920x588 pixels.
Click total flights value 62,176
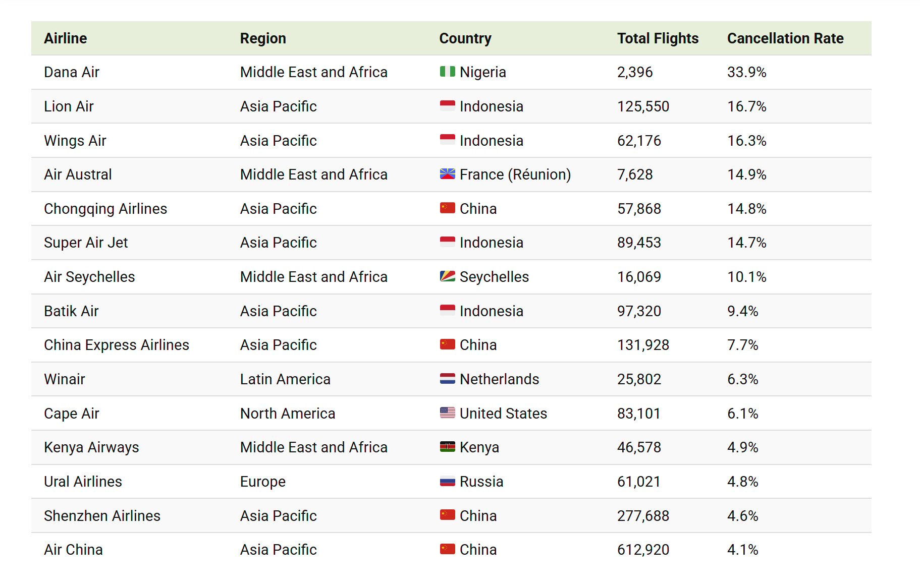(639, 141)
